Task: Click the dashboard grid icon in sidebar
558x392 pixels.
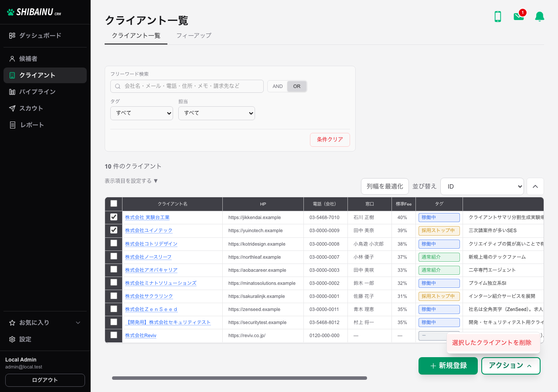Action: tap(12, 35)
